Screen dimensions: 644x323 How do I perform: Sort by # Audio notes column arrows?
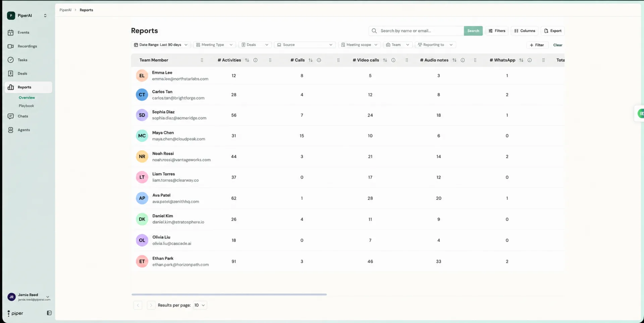[454, 60]
